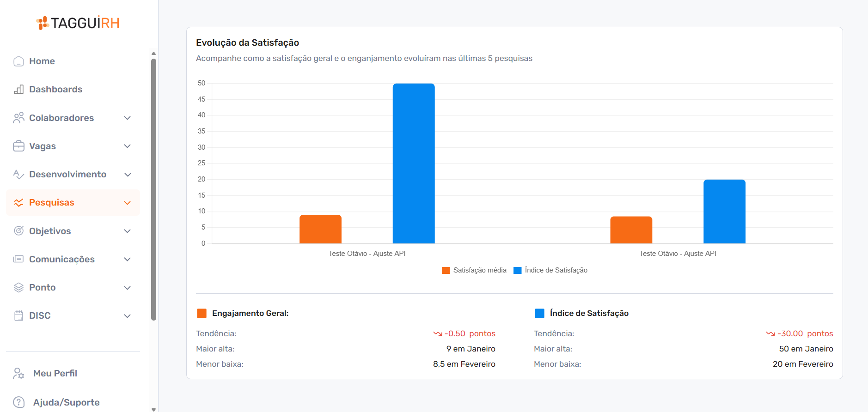
Task: Click the Comunicações news icon
Action: pos(18,259)
